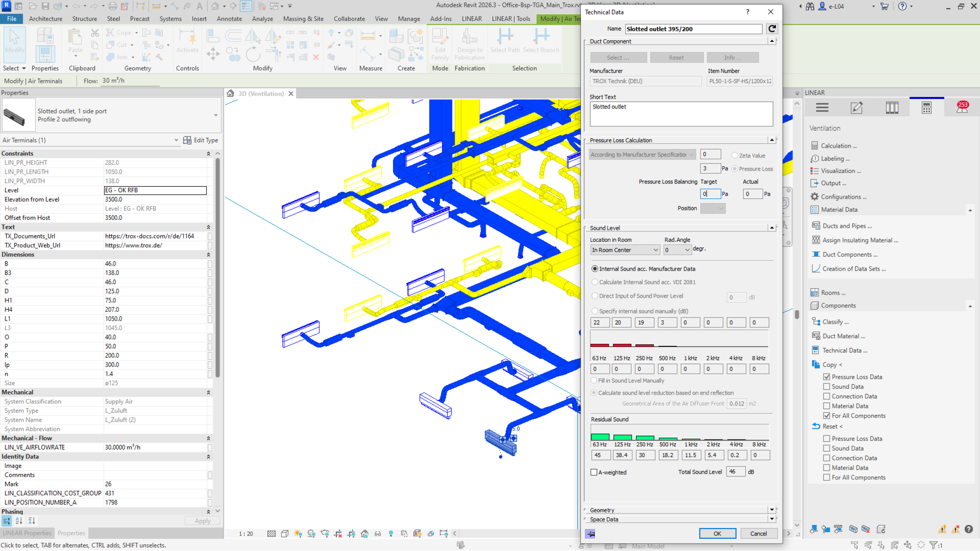980x551 pixels.
Task: Click the OK button
Action: pos(717,533)
